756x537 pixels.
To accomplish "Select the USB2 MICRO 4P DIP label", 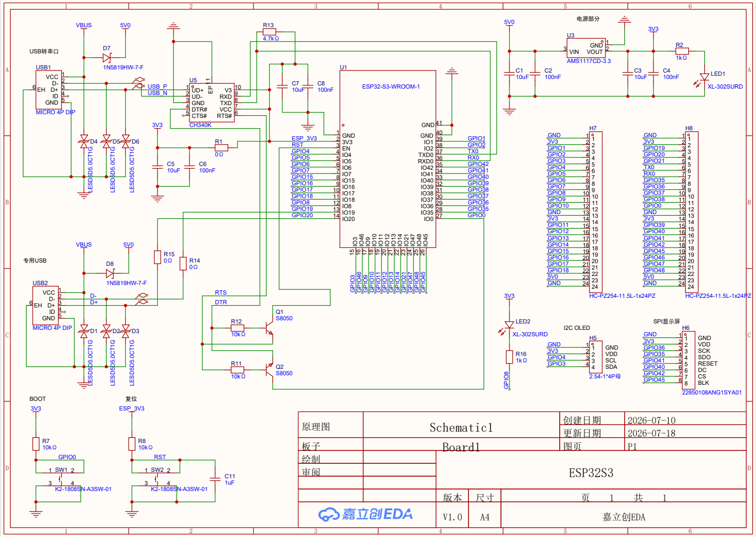I will (52, 328).
